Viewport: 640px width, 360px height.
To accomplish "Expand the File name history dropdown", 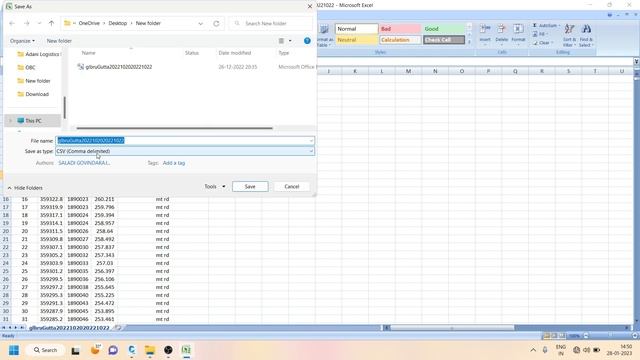I will (311, 140).
